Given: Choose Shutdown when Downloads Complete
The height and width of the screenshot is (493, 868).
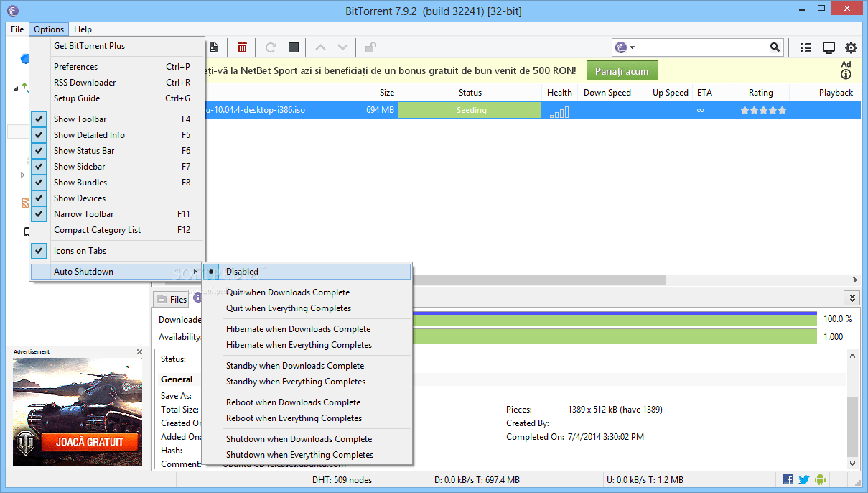Looking at the screenshot, I should 307,439.
